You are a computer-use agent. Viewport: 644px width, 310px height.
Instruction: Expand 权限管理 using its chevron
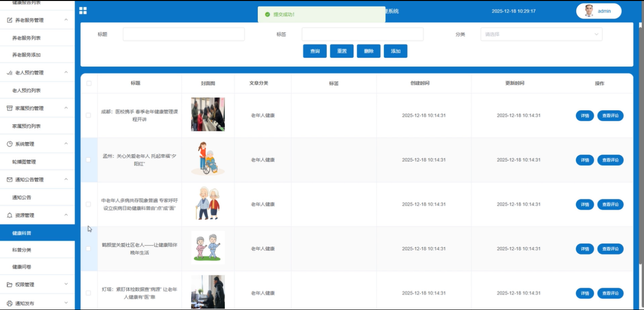[x=66, y=284]
